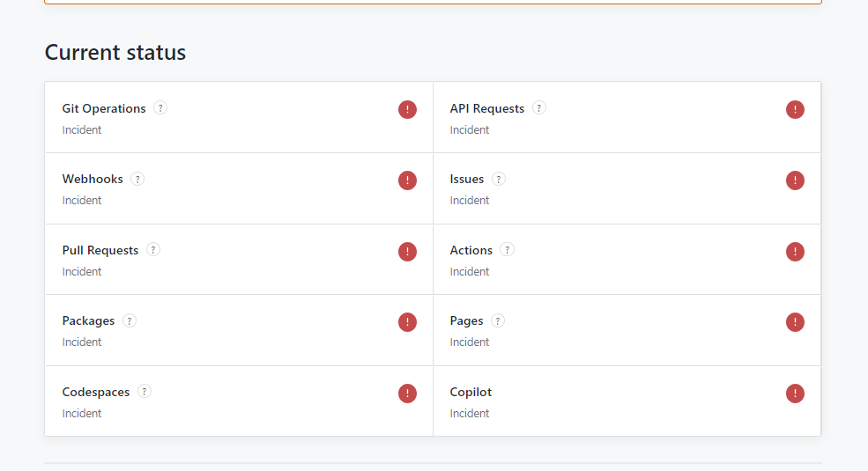The height and width of the screenshot is (471, 868).
Task: Select the Webhooks component label
Action: 93,179
